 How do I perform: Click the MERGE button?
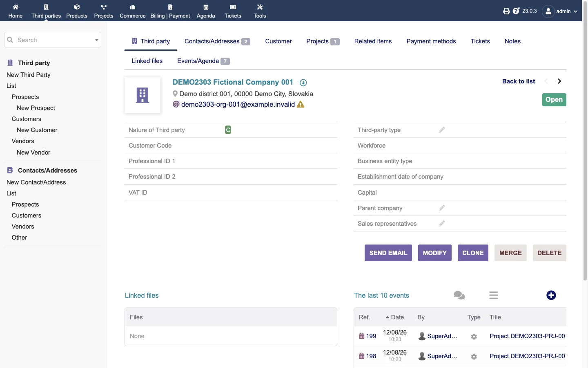point(510,253)
